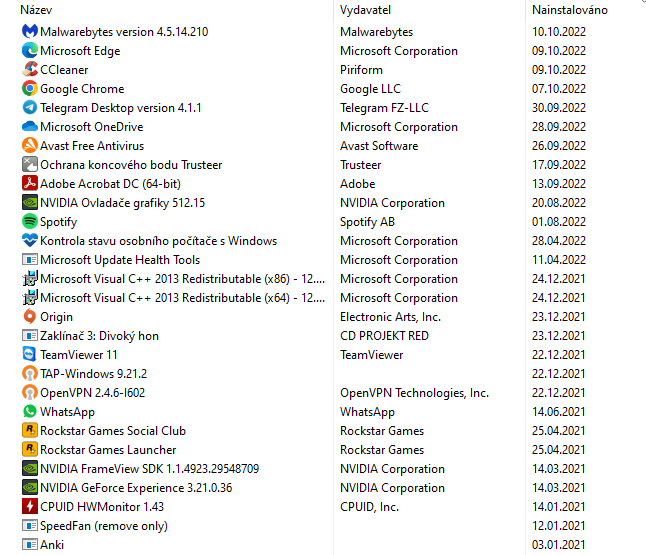
Task: Select Kontrola stavu osobního počítače entry
Action: (158, 240)
